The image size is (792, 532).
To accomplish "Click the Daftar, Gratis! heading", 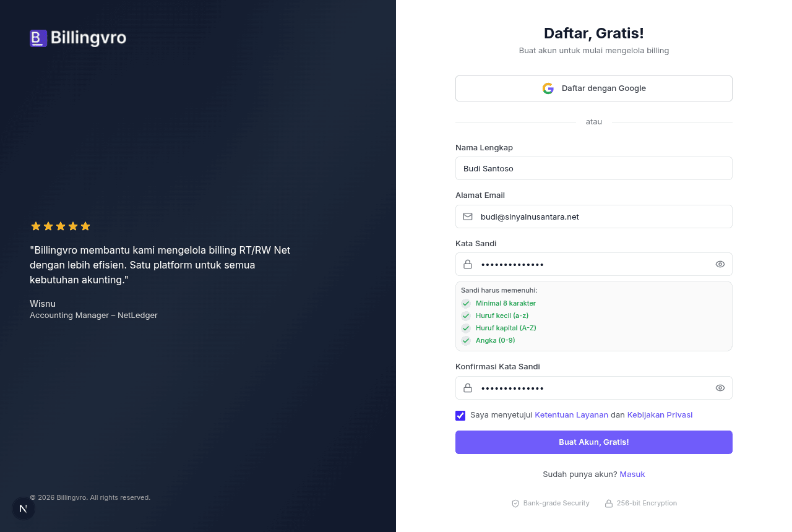I will 594,33.
